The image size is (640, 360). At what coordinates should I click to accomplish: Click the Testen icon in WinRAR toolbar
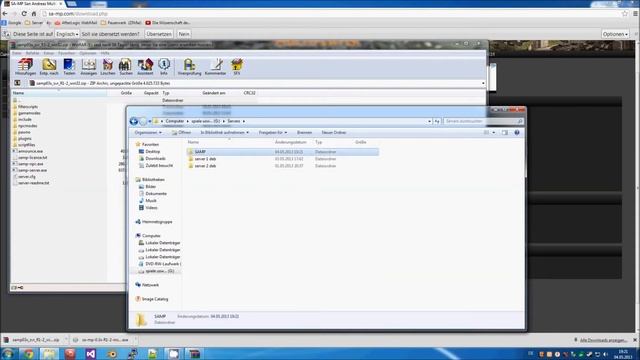tap(69, 67)
